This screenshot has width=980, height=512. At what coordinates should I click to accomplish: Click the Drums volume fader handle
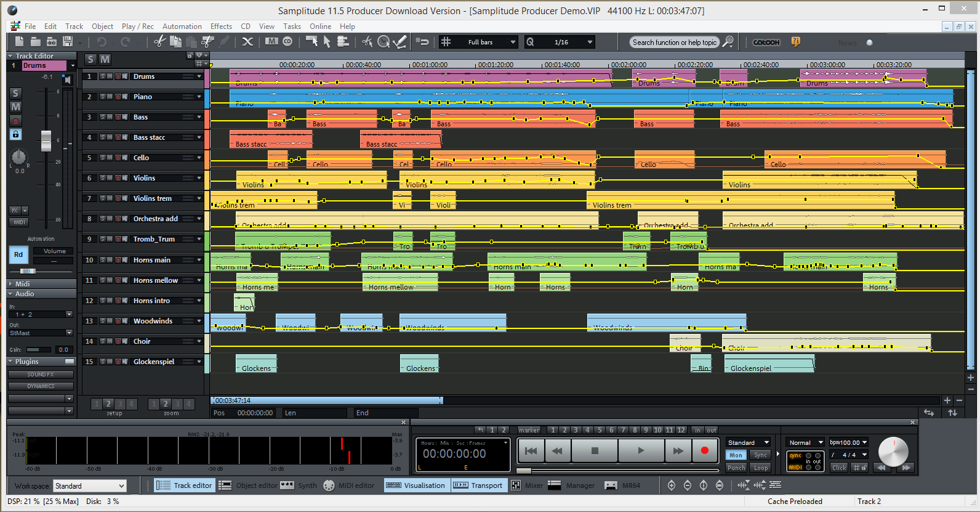(46, 141)
